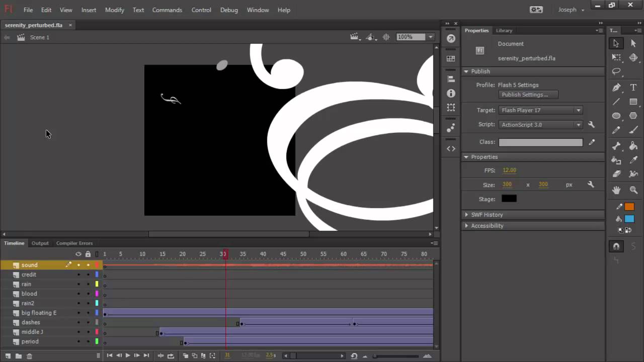Choose the Bone tool
644x362 pixels.
coord(616,146)
